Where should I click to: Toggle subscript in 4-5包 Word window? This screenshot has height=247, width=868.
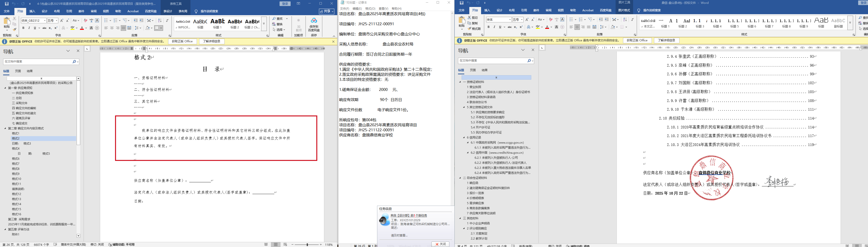tap(50, 28)
